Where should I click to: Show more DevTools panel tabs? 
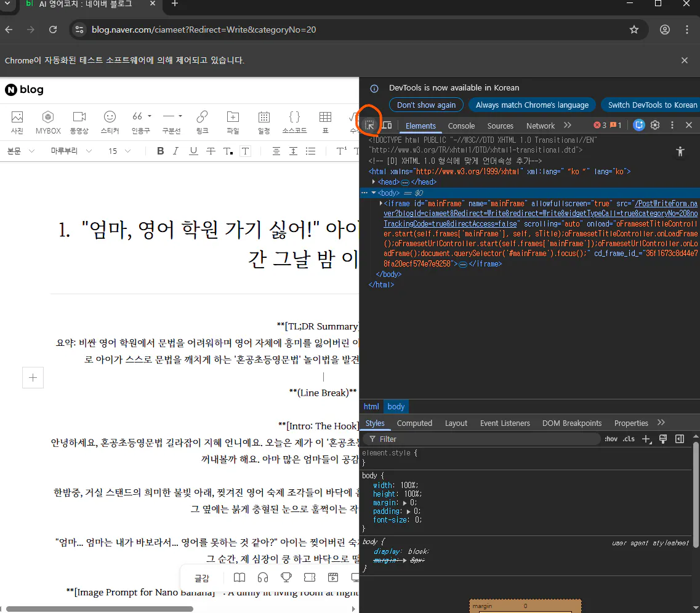[x=568, y=126]
